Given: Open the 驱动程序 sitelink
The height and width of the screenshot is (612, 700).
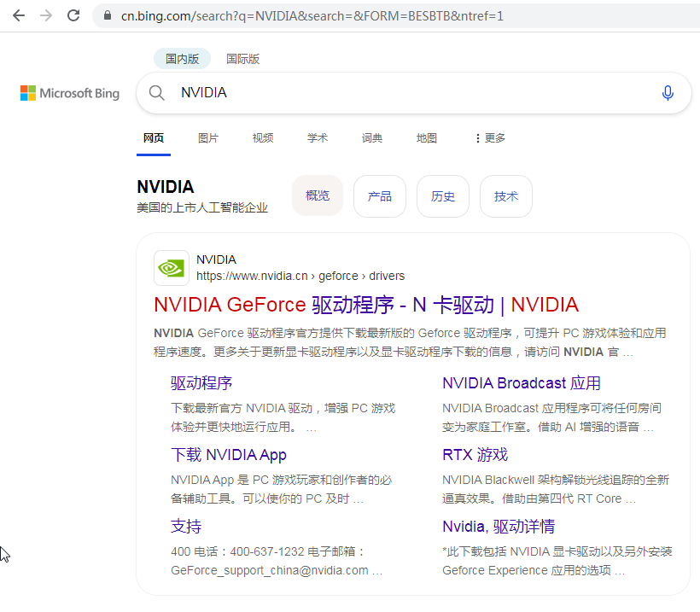Looking at the screenshot, I should 201,383.
